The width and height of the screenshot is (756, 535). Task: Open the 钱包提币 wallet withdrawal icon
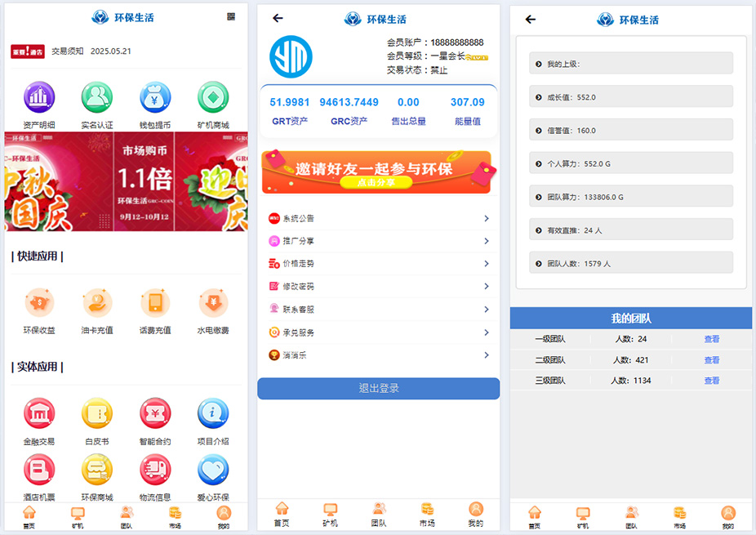155,98
